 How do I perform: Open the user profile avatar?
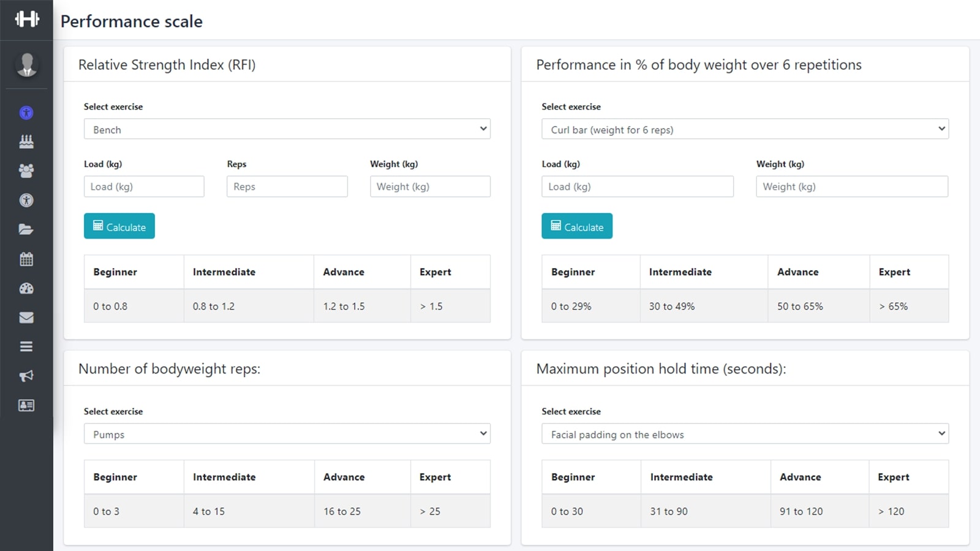[26, 64]
